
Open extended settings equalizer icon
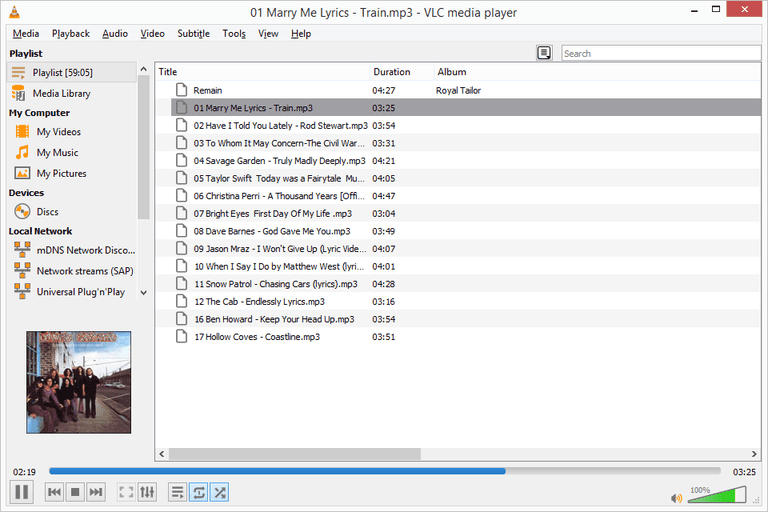pos(147,492)
